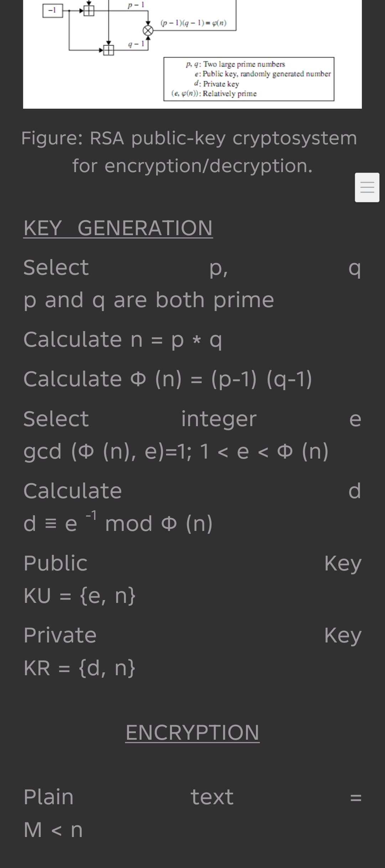Click the private key "KR = {d, n}" text
Image resolution: width=385 pixels, height=868 pixels.
(x=79, y=668)
